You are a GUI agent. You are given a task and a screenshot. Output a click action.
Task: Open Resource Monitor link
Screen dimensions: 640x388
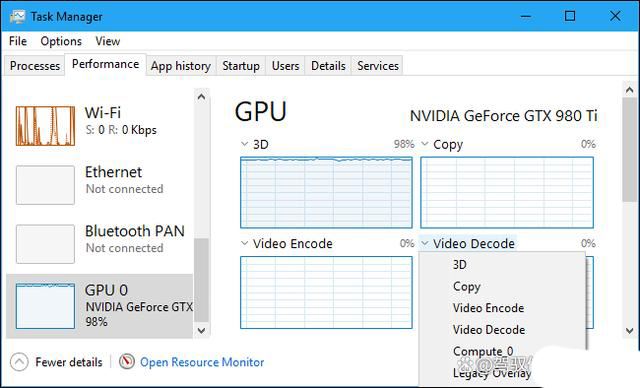coord(202,362)
